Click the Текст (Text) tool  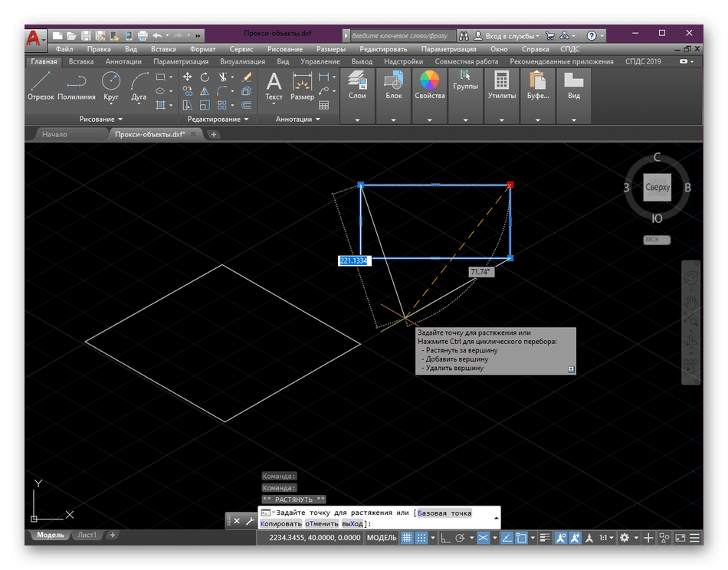(x=274, y=87)
